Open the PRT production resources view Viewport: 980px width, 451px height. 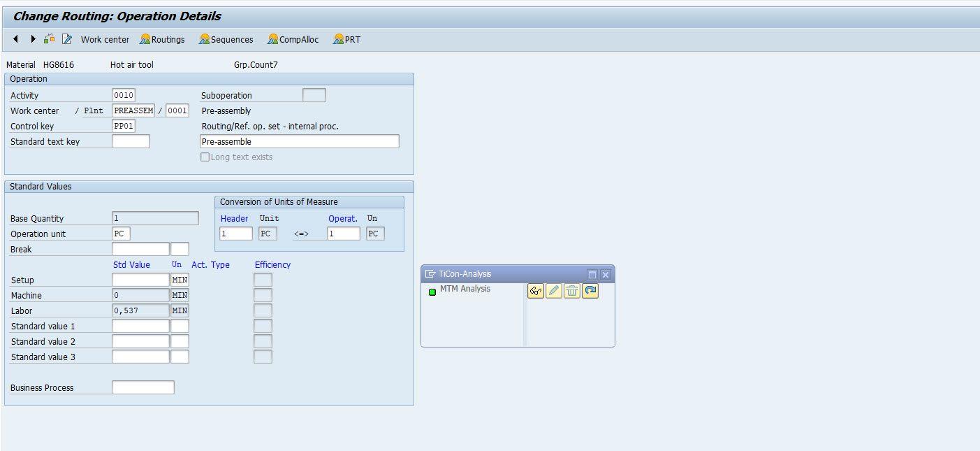point(347,40)
